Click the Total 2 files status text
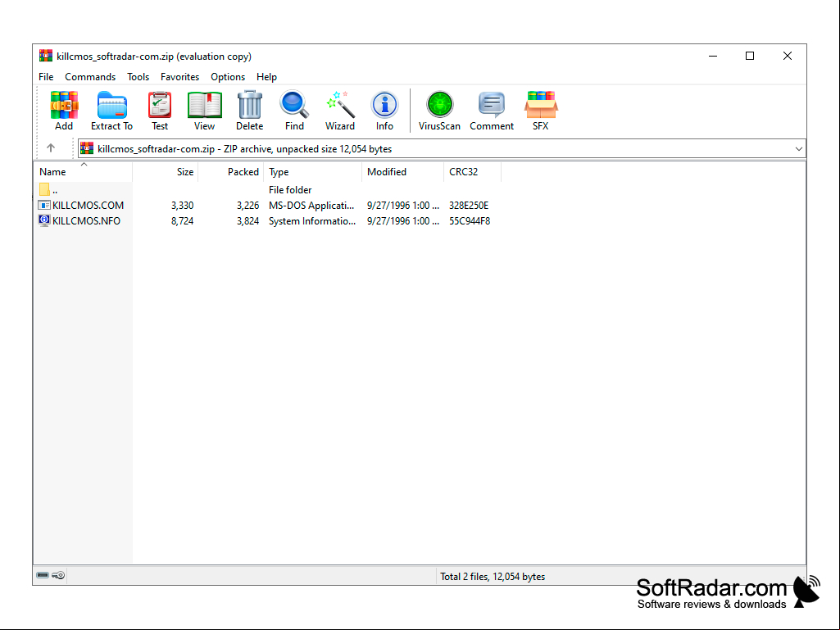 [x=493, y=577]
